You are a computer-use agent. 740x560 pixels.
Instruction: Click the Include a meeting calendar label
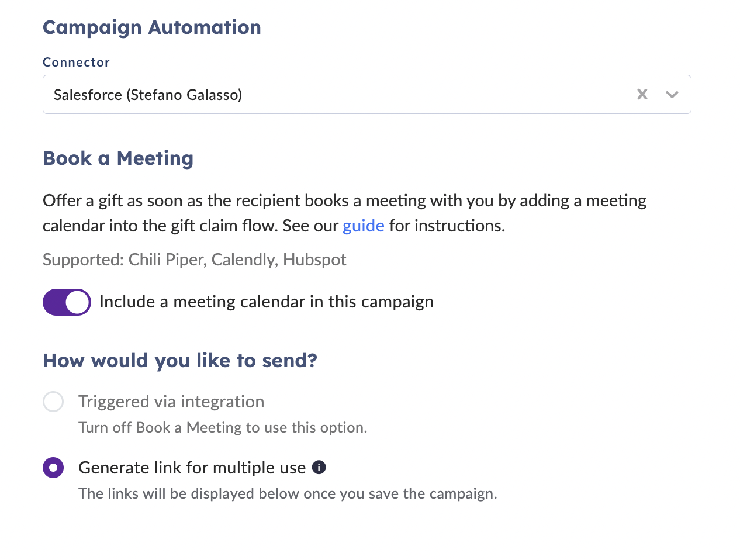267,302
